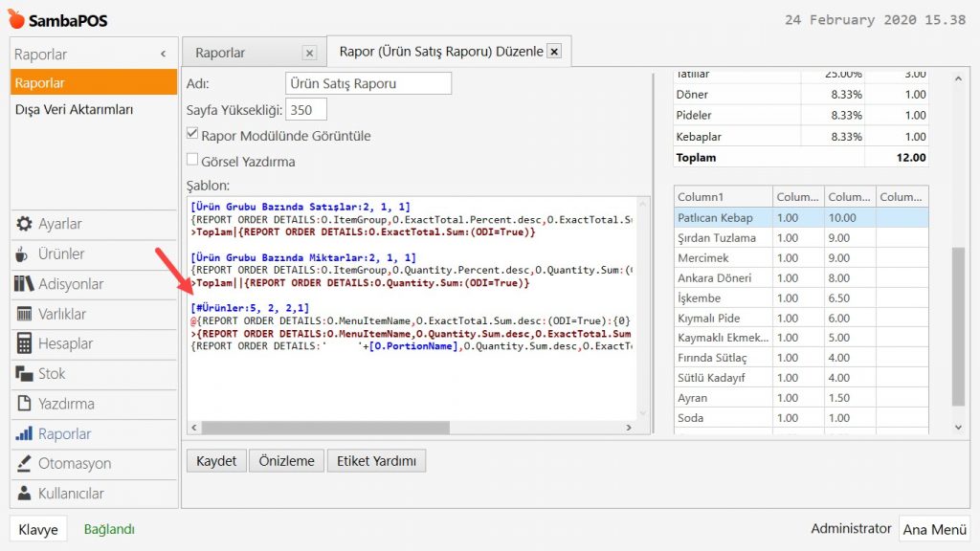Switch to the Raporlar tab
Image resolution: width=980 pixels, height=551 pixels.
tap(221, 53)
